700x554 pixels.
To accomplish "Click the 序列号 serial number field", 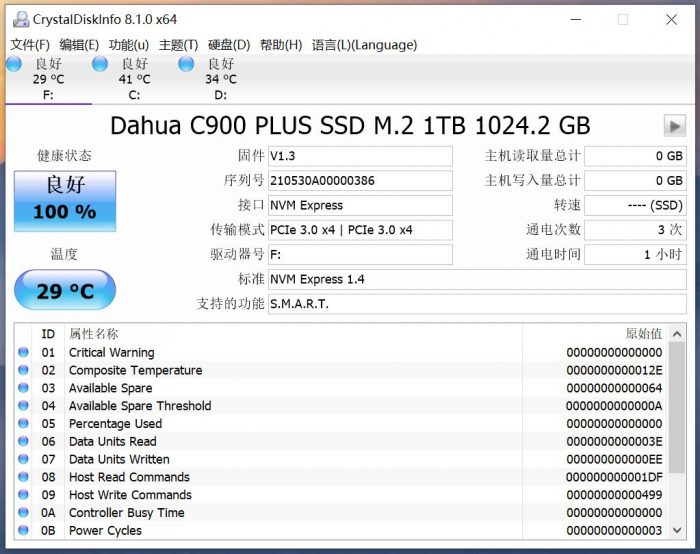I will 360,181.
